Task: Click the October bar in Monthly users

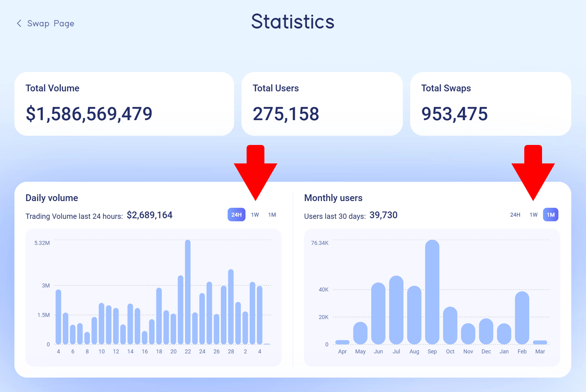Action: click(x=450, y=325)
